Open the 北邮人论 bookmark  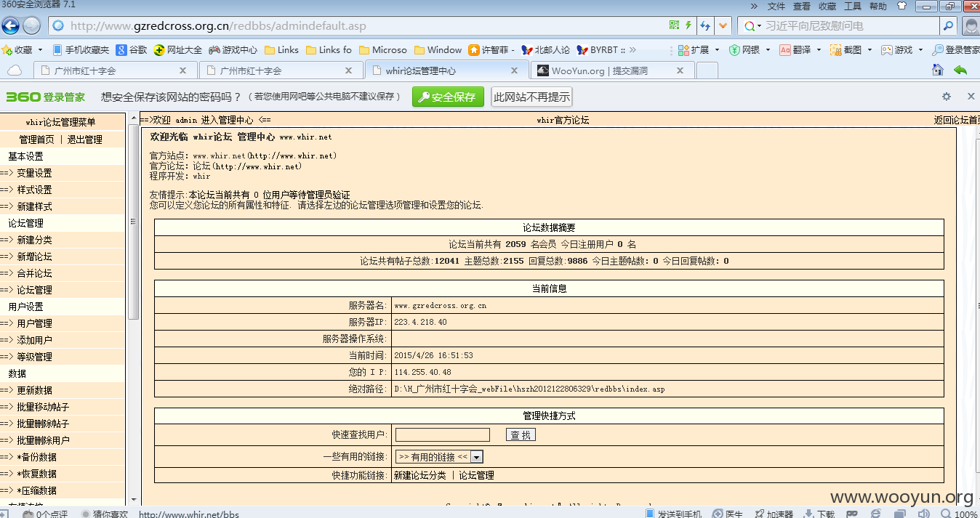coord(545,50)
